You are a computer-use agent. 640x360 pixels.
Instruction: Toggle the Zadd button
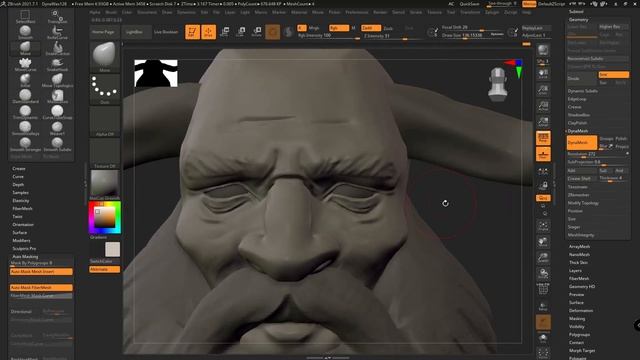pyautogui.click(x=371, y=28)
